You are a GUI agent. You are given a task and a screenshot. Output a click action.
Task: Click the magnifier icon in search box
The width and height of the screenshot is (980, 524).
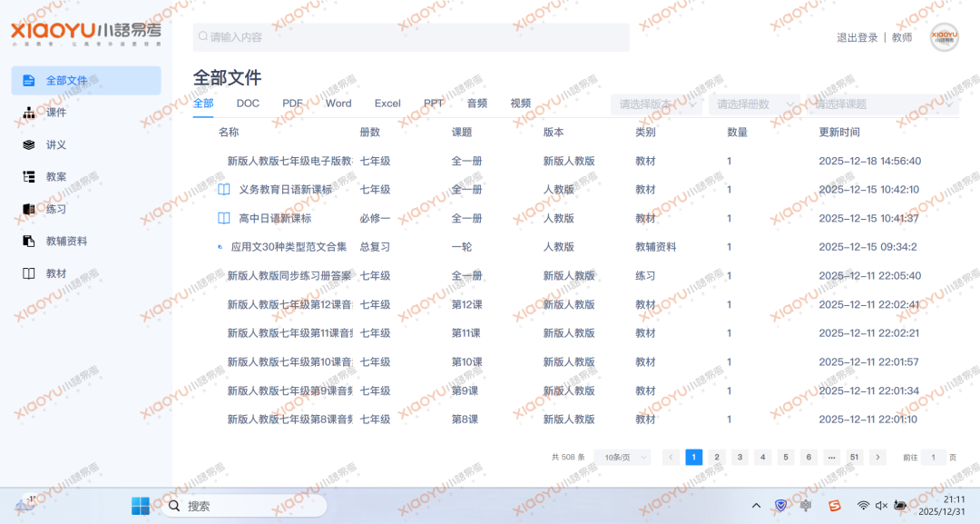203,37
